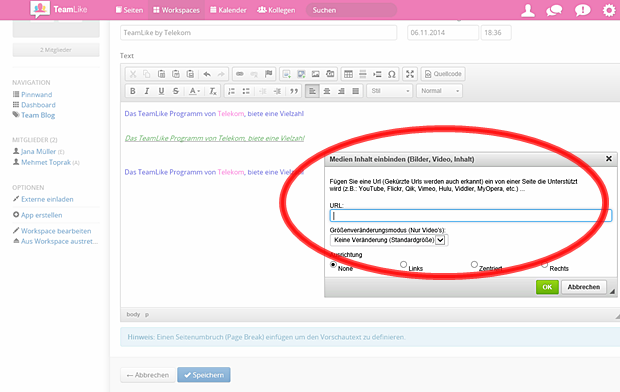The width and height of the screenshot is (620, 392).
Task: Open the chat messages icon in header
Action: coord(554,10)
